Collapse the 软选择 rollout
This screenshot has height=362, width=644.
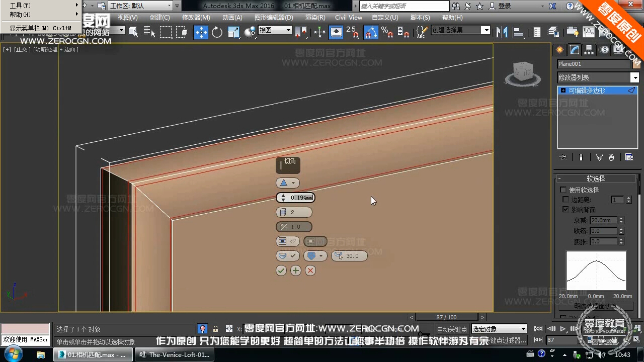tap(596, 178)
